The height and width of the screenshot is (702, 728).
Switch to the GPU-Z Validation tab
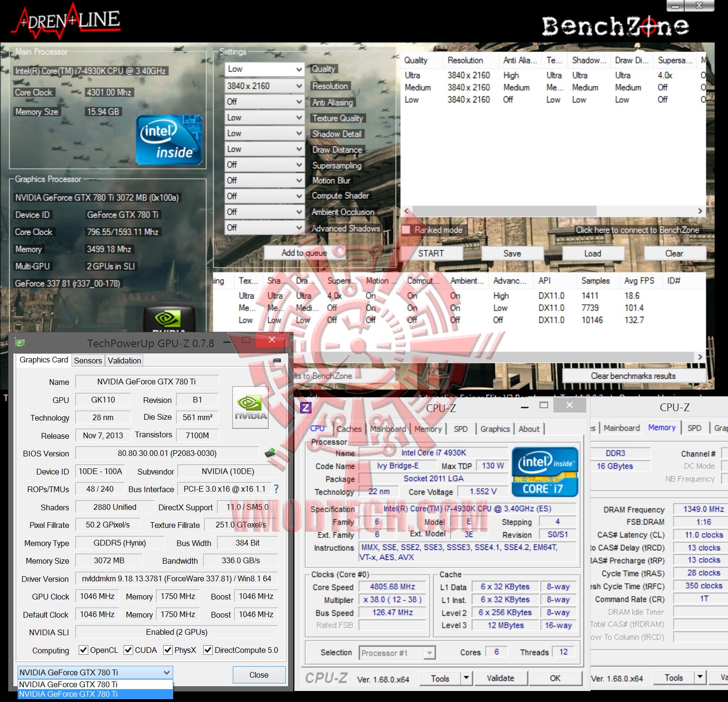point(124,361)
